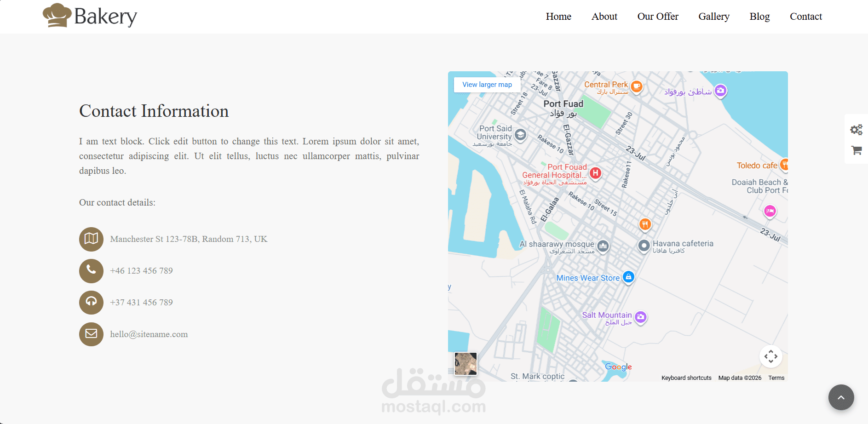This screenshot has width=868, height=424.
Task: Click the scroll-to-top arrow button
Action: tap(841, 397)
